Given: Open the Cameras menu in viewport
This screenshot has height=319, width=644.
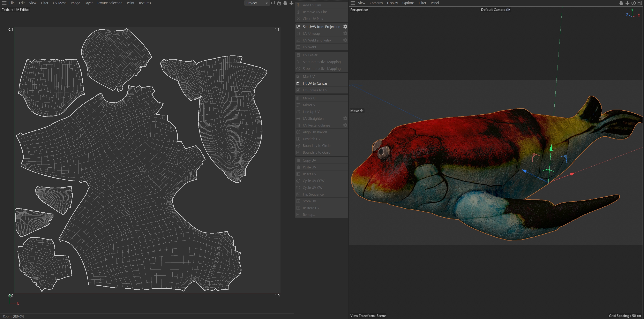Looking at the screenshot, I should (376, 3).
